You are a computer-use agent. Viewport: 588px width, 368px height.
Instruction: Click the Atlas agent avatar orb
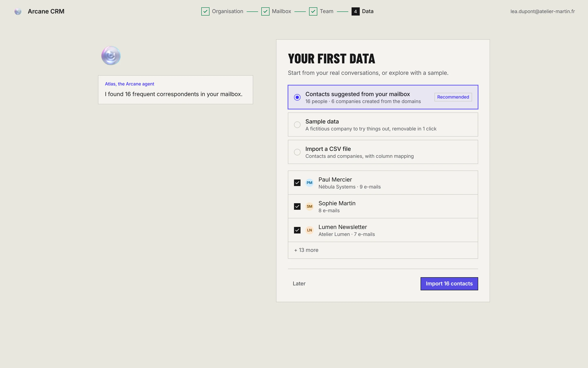[x=111, y=55]
